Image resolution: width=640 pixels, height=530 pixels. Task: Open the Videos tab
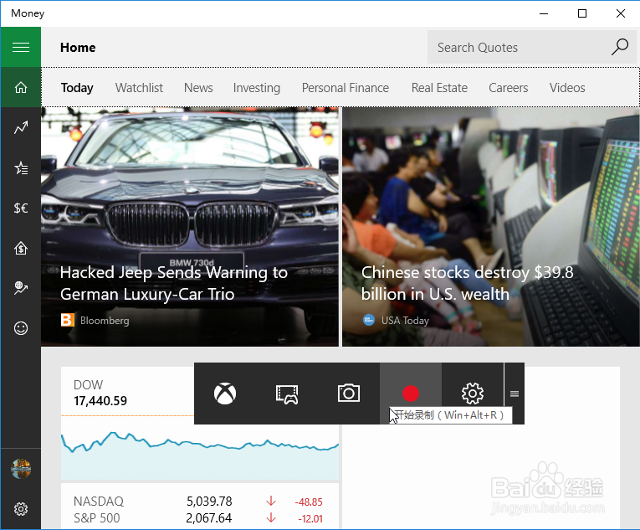point(567,87)
